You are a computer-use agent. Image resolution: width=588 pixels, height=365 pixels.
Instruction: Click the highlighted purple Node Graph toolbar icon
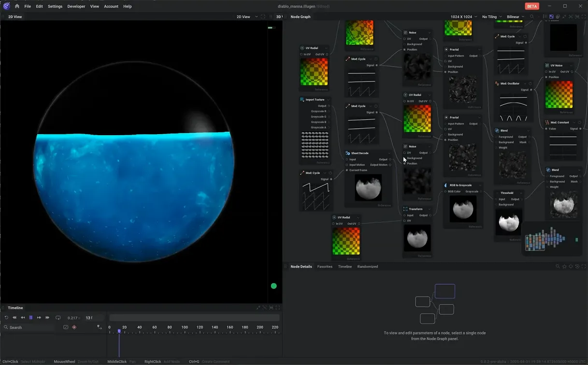(551, 16)
